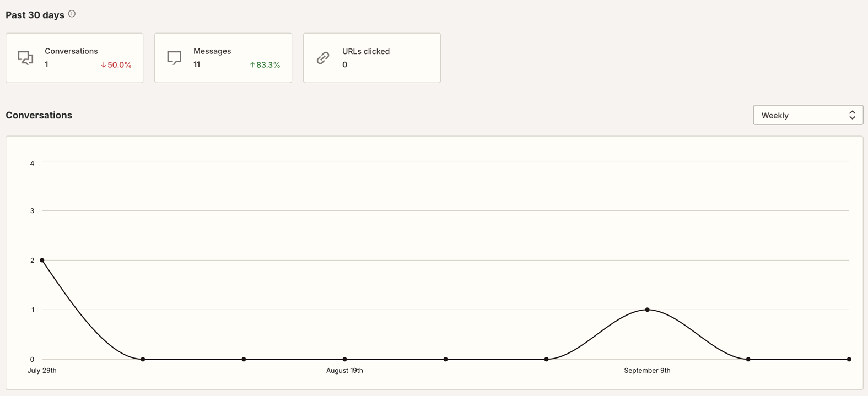Select the URLs clicked stat card title
The image size is (868, 396).
[365, 51]
